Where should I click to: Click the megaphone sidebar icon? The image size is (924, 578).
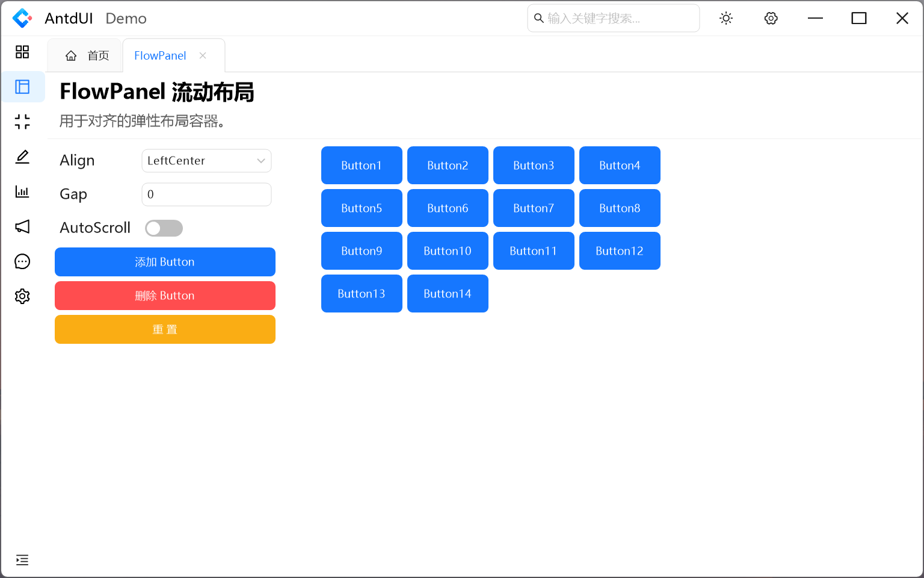(22, 227)
